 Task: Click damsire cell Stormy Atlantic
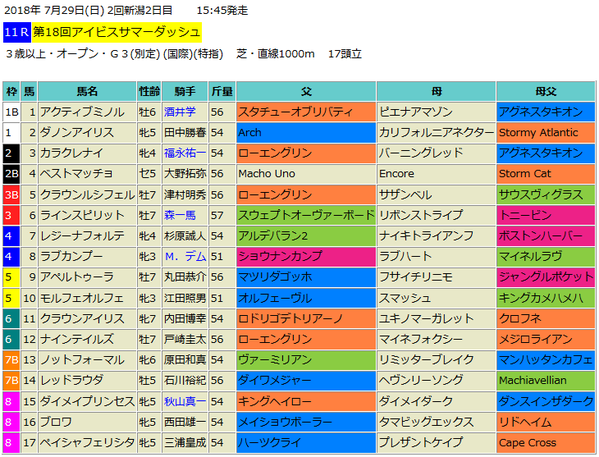click(x=546, y=133)
